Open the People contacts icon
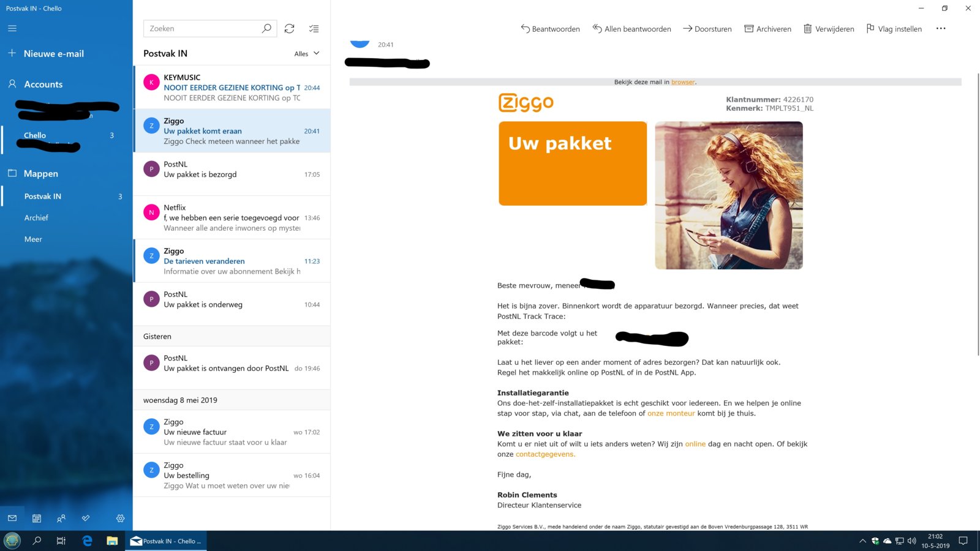The width and height of the screenshot is (980, 551). (x=61, y=518)
